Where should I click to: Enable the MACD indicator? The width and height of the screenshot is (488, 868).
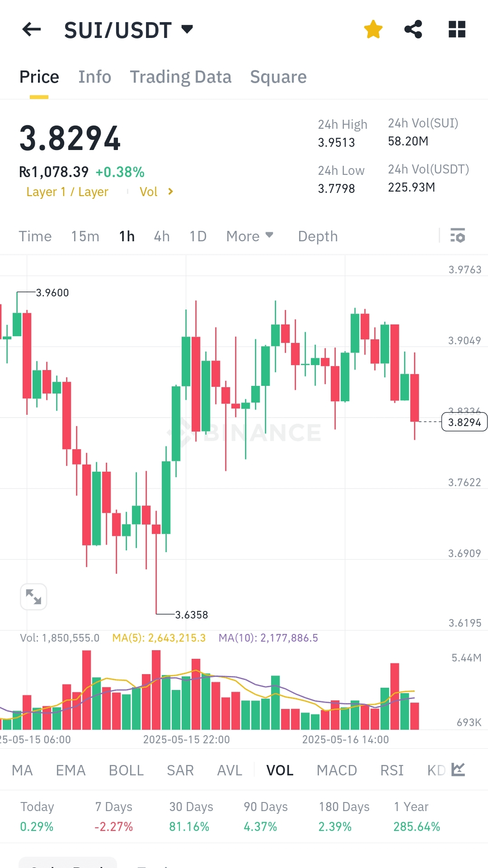337,770
